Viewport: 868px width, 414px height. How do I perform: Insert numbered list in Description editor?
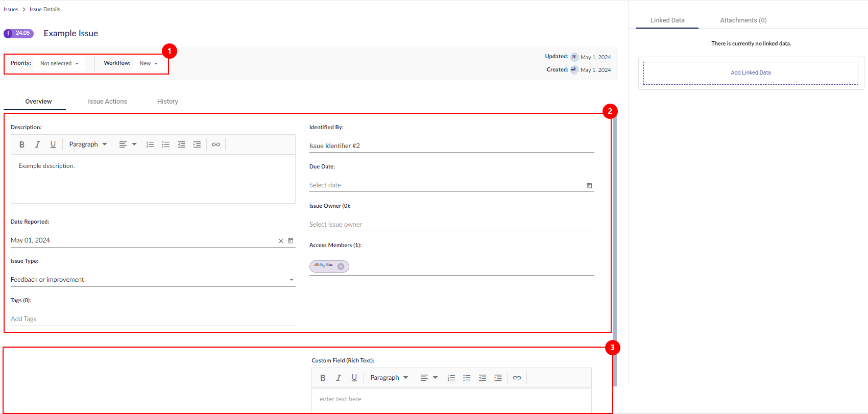pos(150,144)
